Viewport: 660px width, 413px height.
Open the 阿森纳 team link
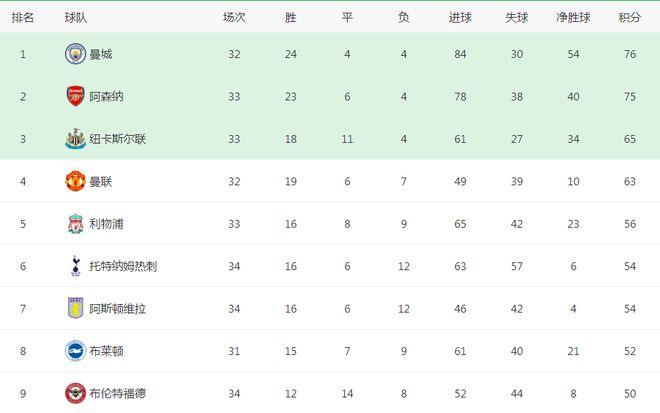pos(107,96)
